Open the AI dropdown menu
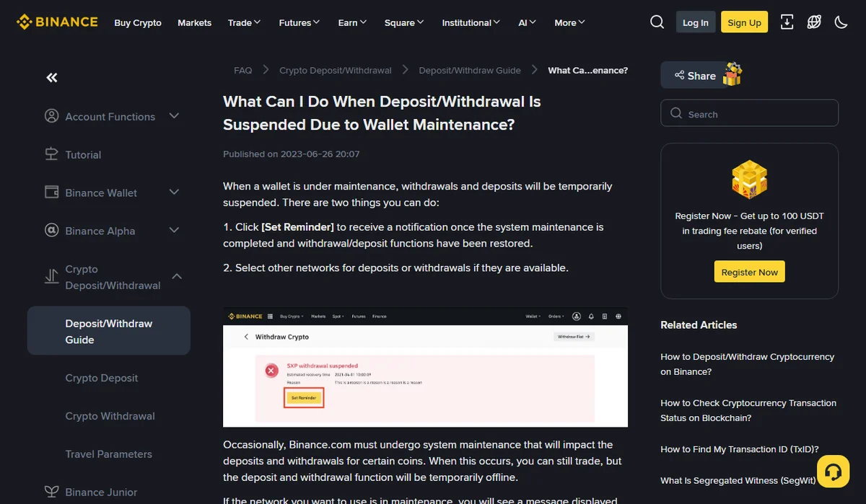The width and height of the screenshot is (866, 504). click(528, 22)
